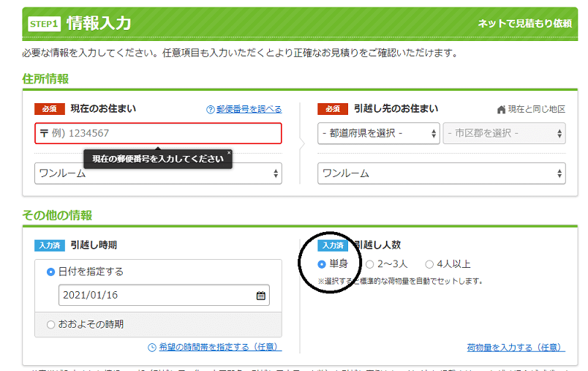Click the 現在と同じ地区 link text
Screen dimensions: 588x371
click(x=537, y=109)
